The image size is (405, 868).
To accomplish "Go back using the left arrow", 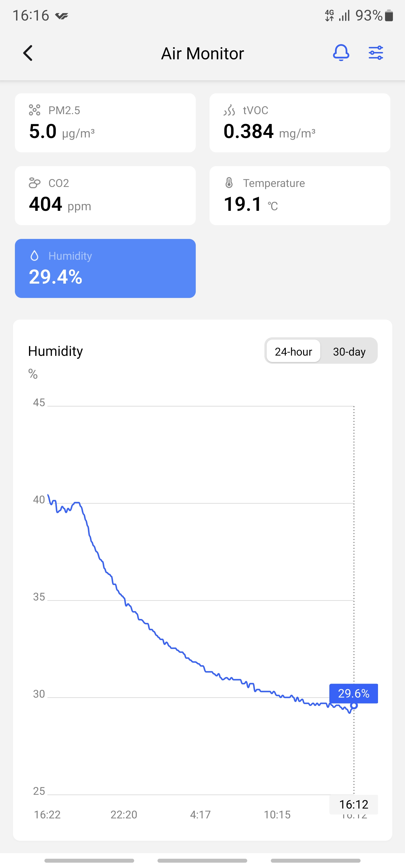I will 28,53.
